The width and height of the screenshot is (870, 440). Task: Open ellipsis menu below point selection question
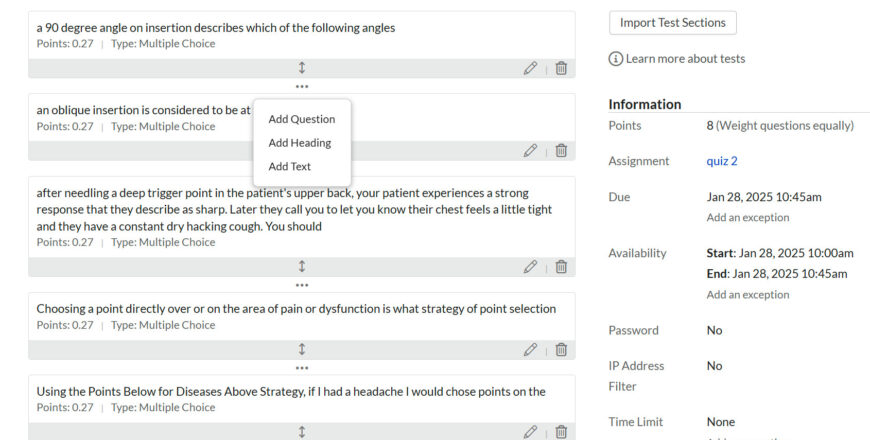[302, 368]
